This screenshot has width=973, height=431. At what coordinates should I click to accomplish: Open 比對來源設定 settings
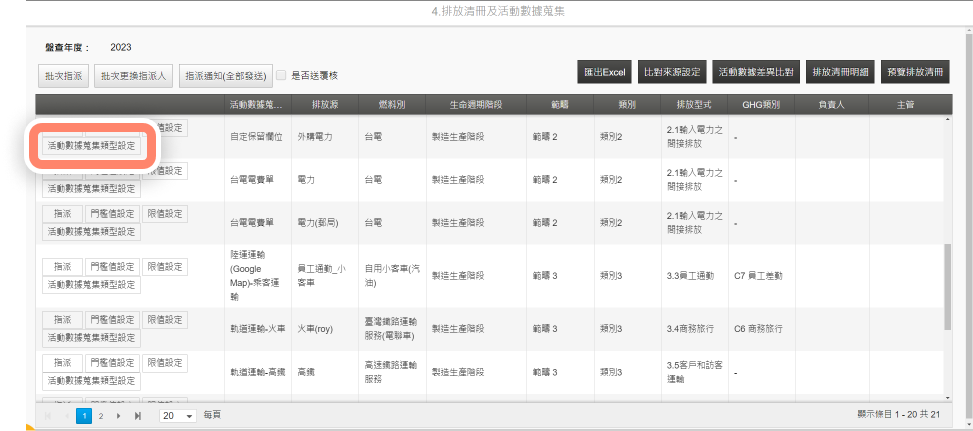[x=671, y=73]
